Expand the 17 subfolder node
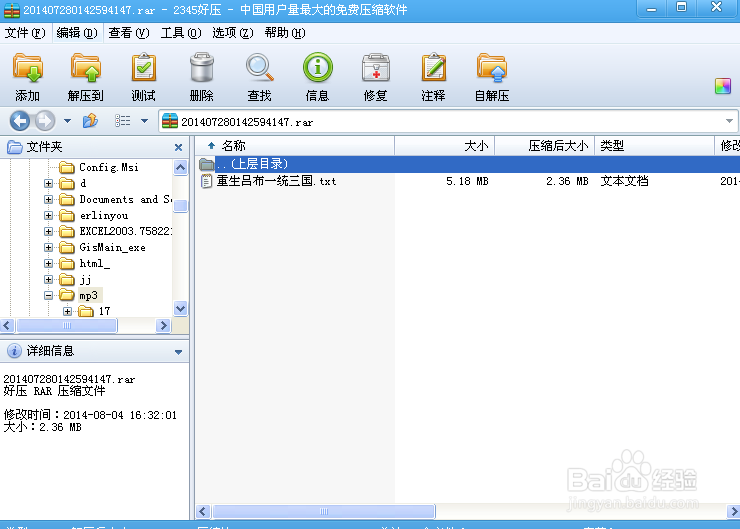The width and height of the screenshot is (740, 529). 67,311
